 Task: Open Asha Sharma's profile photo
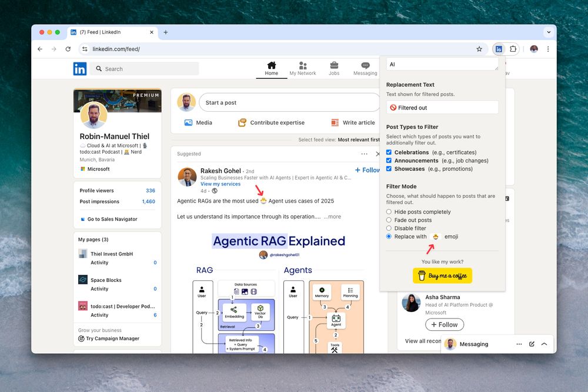click(411, 303)
